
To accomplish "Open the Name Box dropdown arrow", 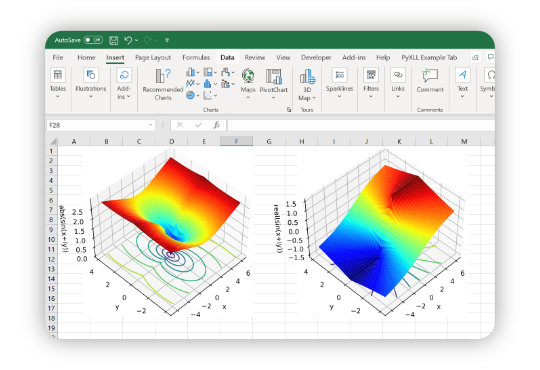I will 150,125.
